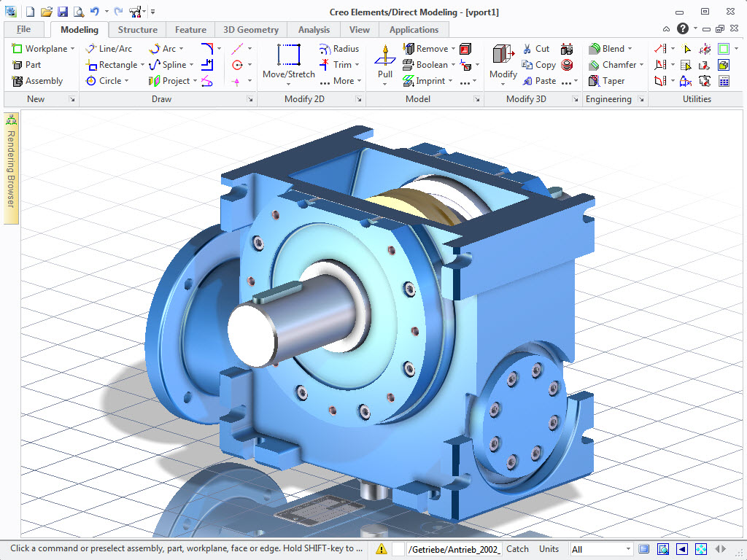Toggle ribbon minimize caret near Help icon

click(x=667, y=29)
